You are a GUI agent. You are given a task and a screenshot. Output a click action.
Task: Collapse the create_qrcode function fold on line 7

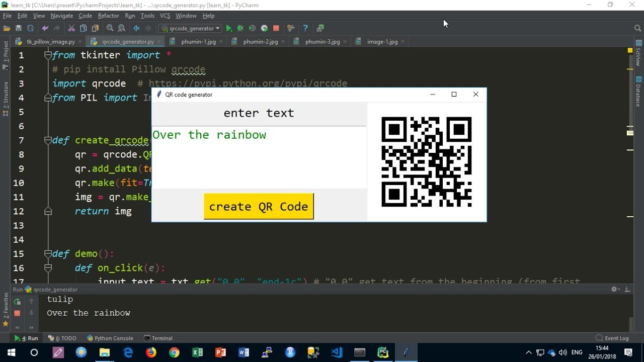(x=48, y=140)
